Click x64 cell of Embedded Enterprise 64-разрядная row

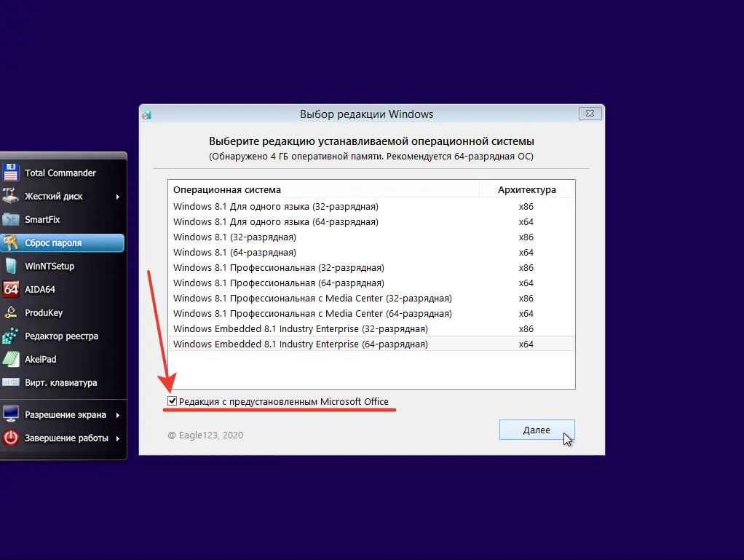(526, 344)
